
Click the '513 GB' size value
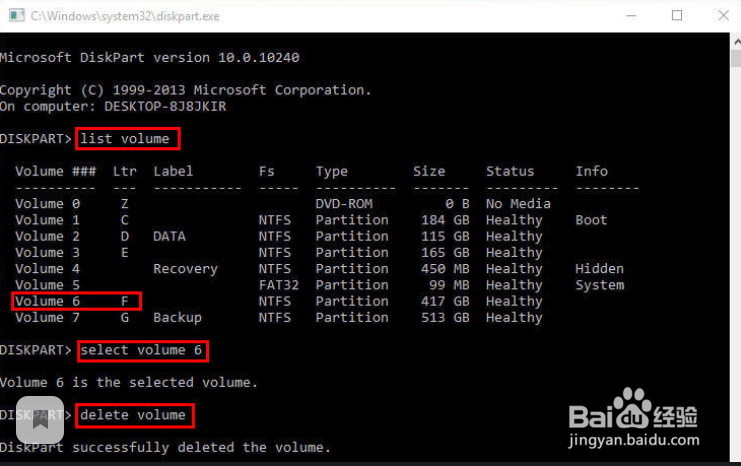pos(445,318)
